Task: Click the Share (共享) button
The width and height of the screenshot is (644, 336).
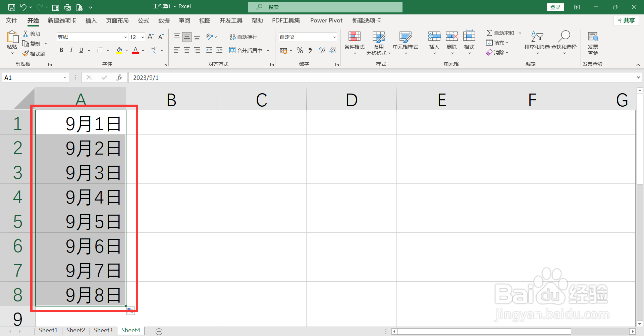Action: [626, 20]
